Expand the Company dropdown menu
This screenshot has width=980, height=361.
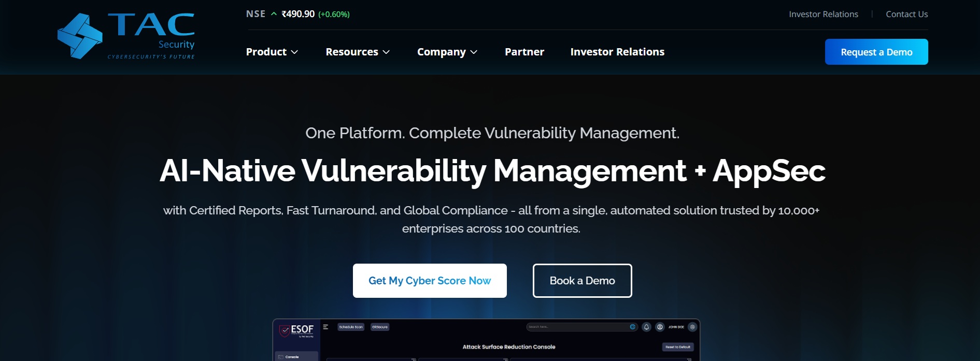tap(447, 52)
